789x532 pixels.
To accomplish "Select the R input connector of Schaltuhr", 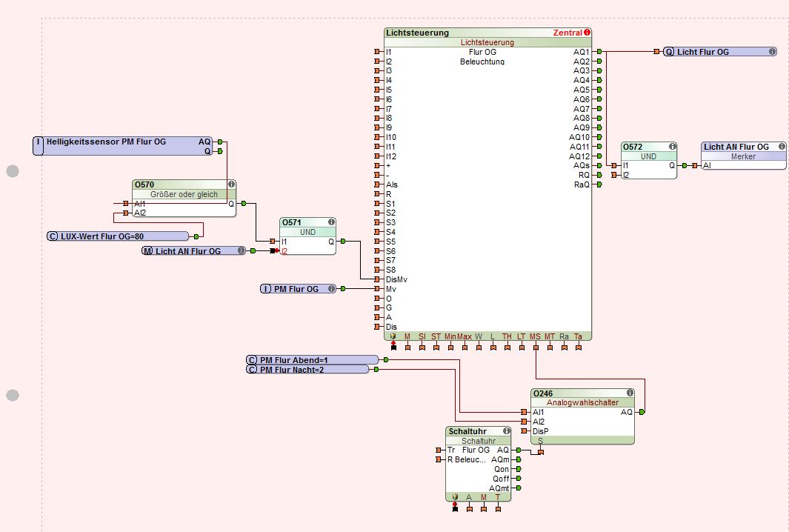I will coord(439,459).
